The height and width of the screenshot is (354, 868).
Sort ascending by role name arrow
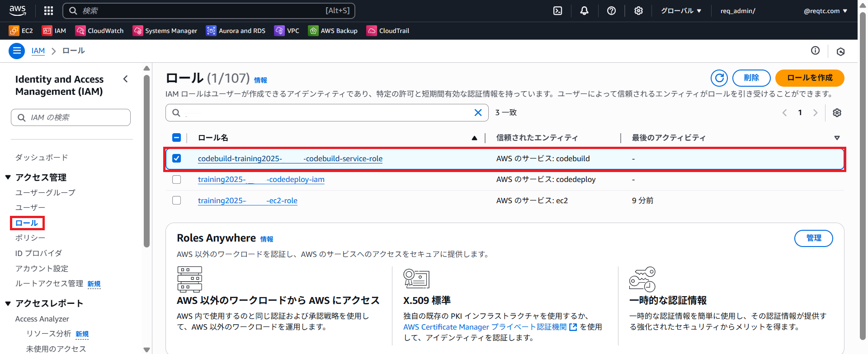tap(474, 138)
